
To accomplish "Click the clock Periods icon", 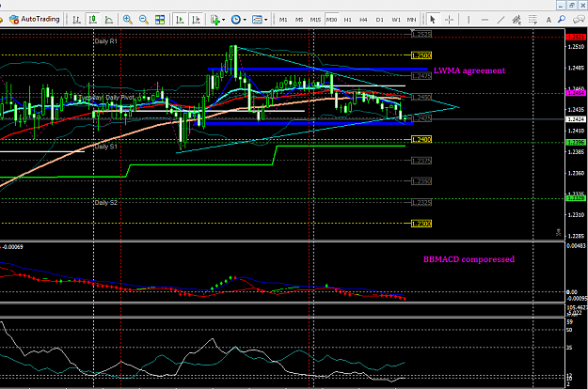I will click(235, 20).
